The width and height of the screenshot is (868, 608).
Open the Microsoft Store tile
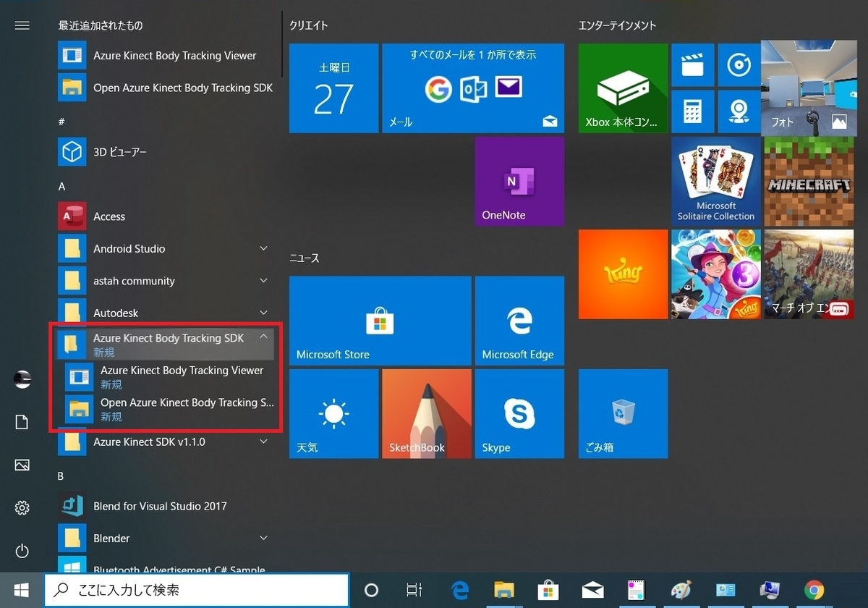pyautogui.click(x=380, y=321)
